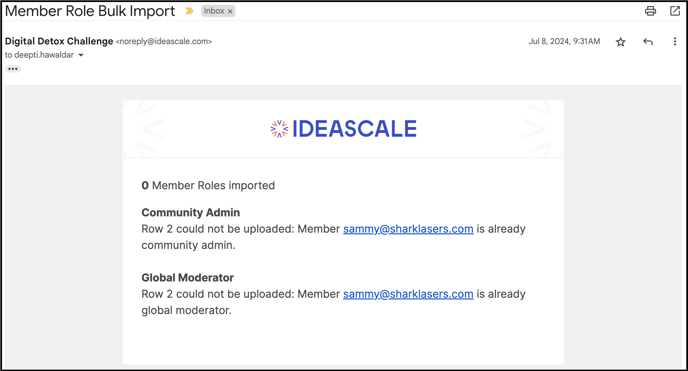The height and width of the screenshot is (371, 688).
Task: Expand recipient details arrow beside deepti.hawaldar
Action: tap(81, 55)
